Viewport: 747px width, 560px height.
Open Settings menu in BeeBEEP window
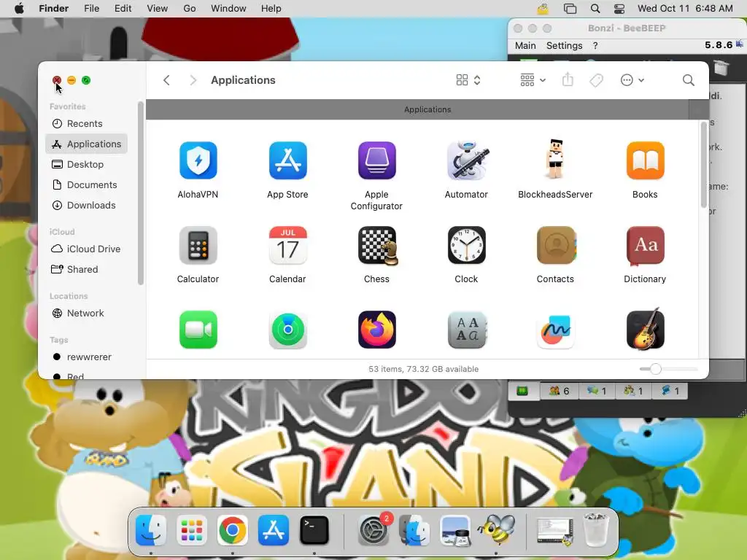(x=565, y=46)
